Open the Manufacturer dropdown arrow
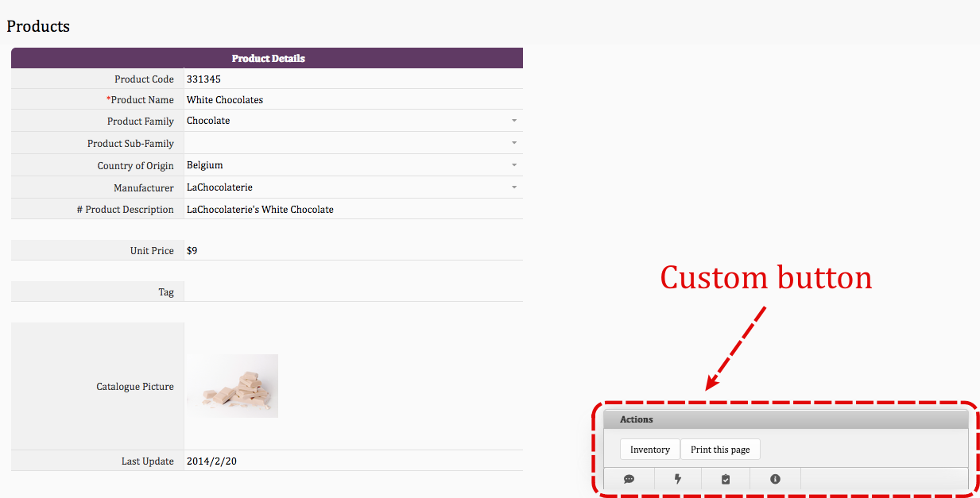The width and height of the screenshot is (980, 498). 514,187
